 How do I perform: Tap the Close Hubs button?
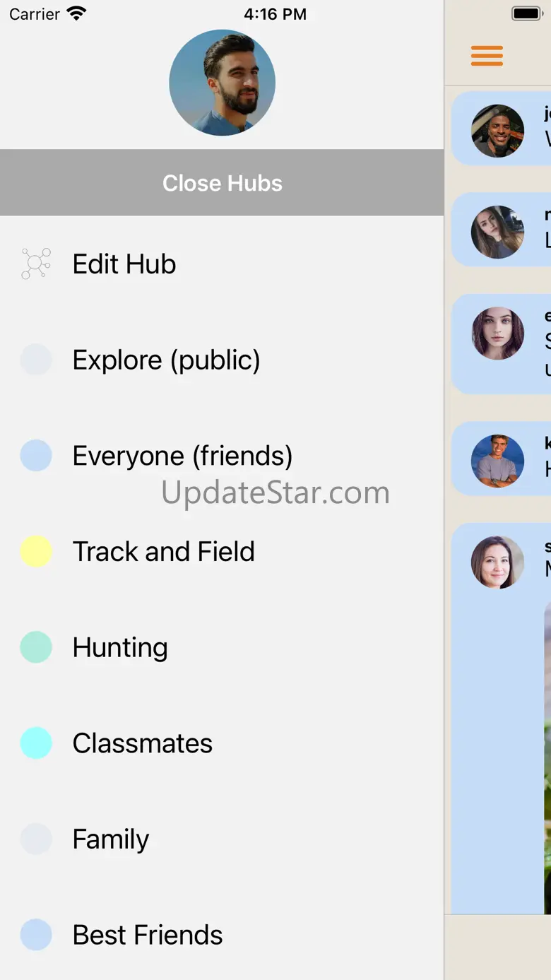coord(222,183)
